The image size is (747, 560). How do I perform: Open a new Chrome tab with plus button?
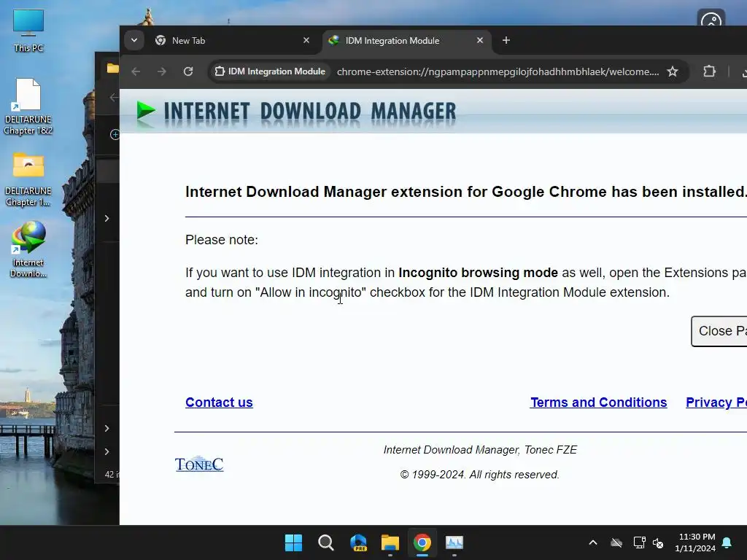coord(506,41)
